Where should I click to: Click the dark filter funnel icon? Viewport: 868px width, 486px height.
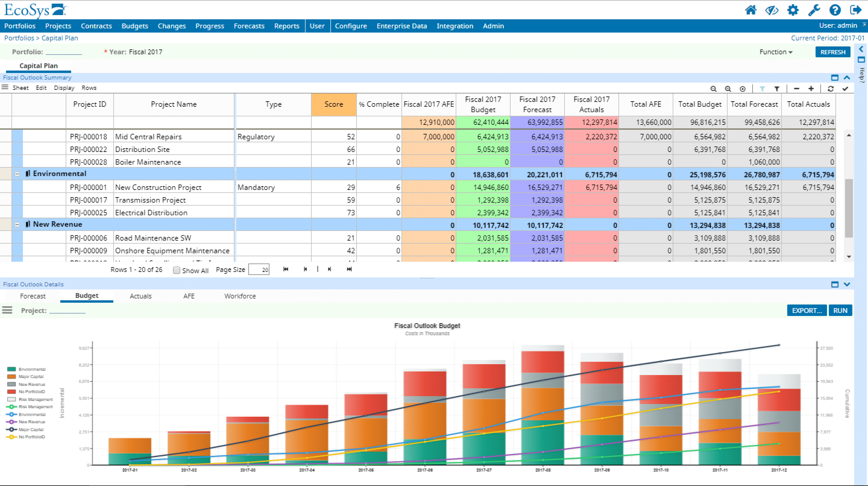click(777, 89)
